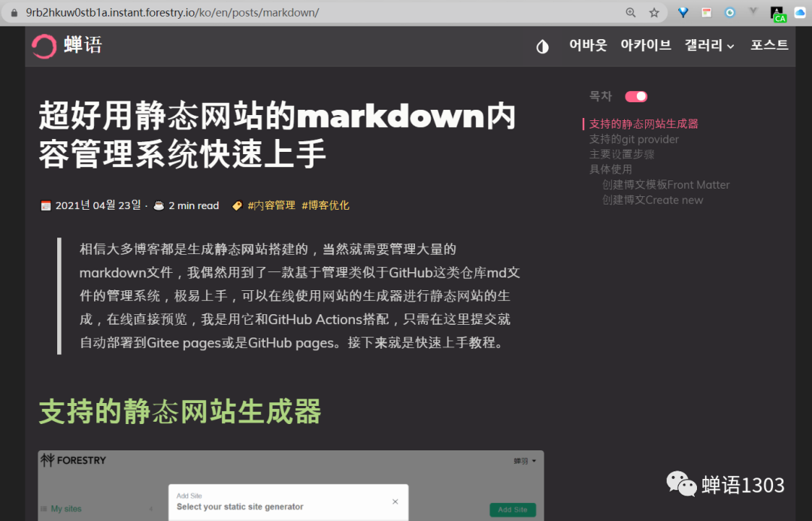Open the 어바웃 nav menu item
Image resolution: width=812 pixels, height=521 pixels.
click(588, 46)
